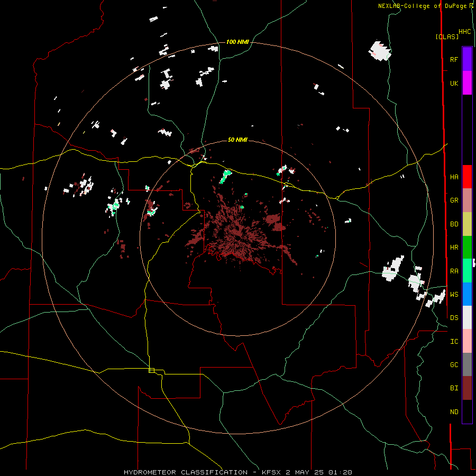Viewport: 476px width, 476px height.
Task: Click the RA legend label
Action: (454, 271)
